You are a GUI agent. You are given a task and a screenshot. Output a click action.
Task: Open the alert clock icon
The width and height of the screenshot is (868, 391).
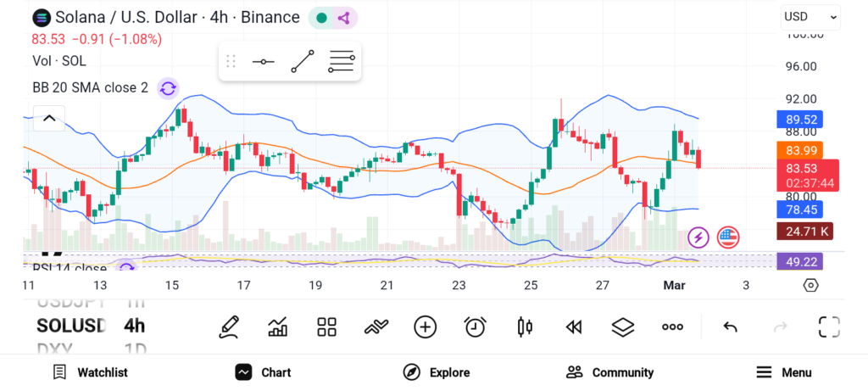tap(475, 327)
